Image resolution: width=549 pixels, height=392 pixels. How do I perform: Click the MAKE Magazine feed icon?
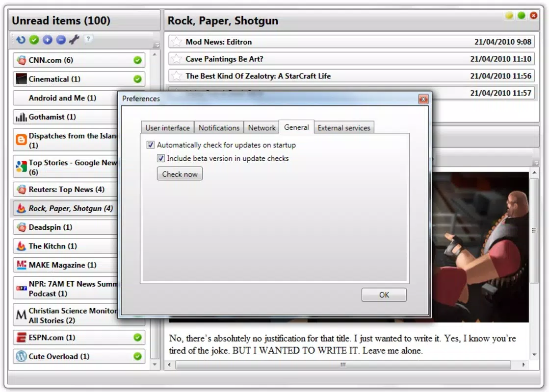(x=22, y=265)
